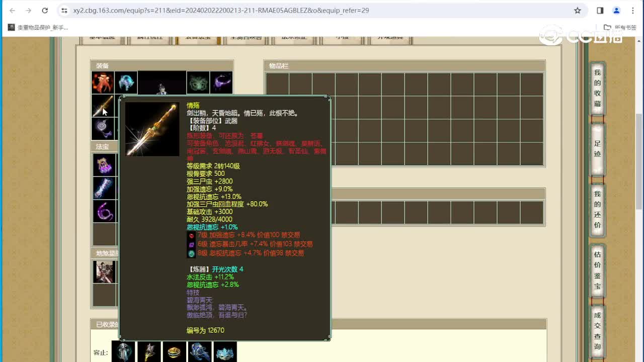Screen dimensions: 644x362
Task: Click the 物品栏 panel header
Action: point(405,66)
